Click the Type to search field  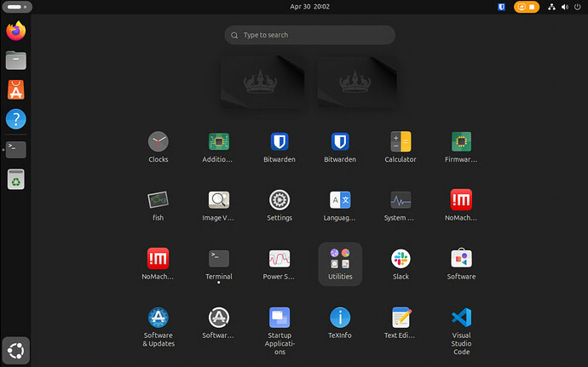click(309, 35)
